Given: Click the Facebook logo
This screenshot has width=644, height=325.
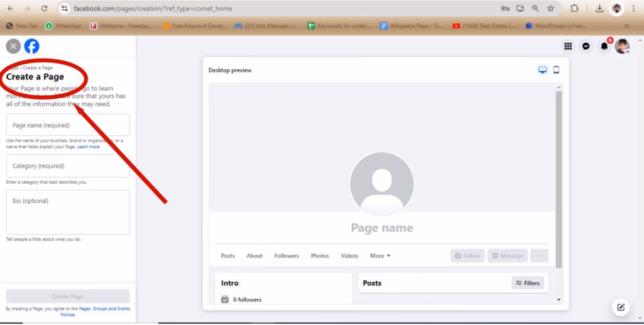Looking at the screenshot, I should tap(31, 46).
